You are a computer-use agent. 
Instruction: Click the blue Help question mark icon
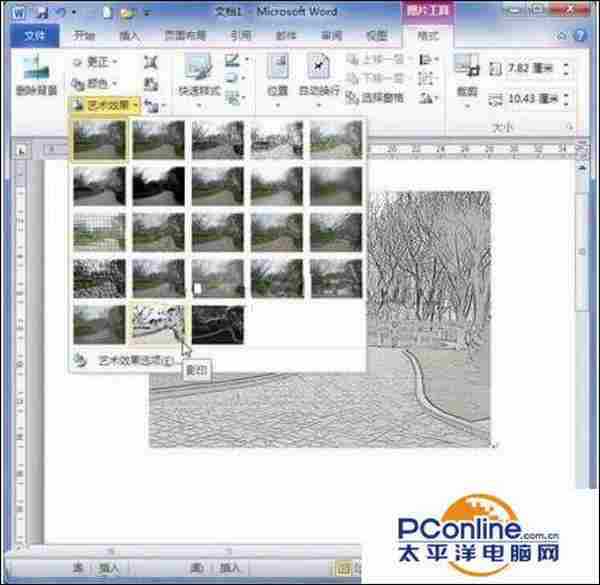pos(580,36)
